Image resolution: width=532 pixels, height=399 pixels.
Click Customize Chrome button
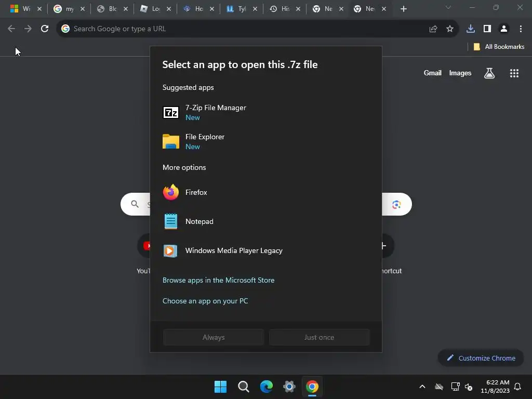(x=481, y=358)
